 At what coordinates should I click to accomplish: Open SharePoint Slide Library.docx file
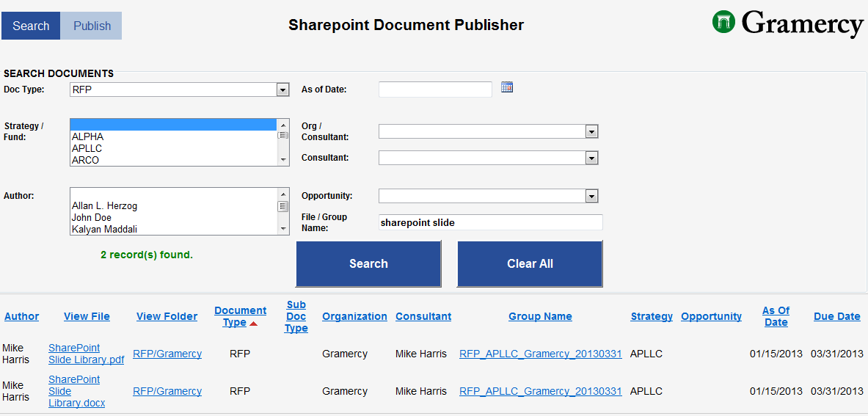coord(77,391)
